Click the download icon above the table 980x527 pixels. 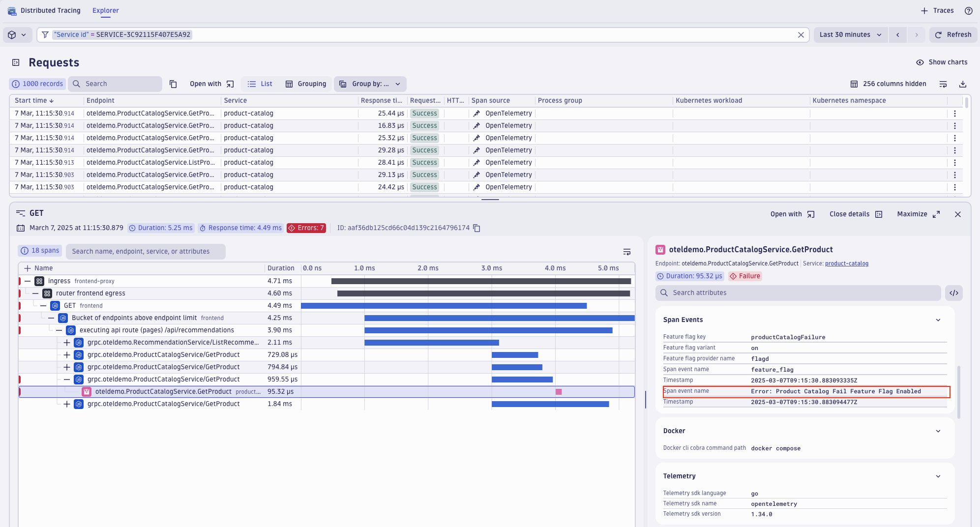click(x=963, y=84)
